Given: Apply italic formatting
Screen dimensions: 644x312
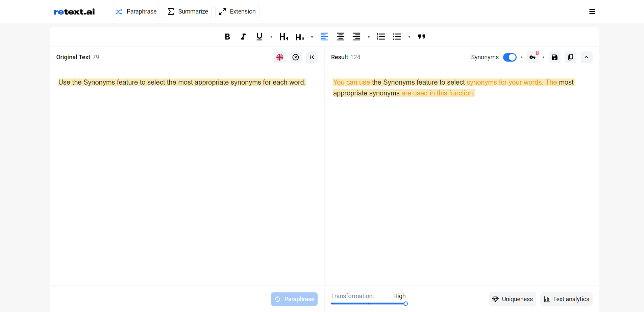Looking at the screenshot, I should pyautogui.click(x=243, y=37).
